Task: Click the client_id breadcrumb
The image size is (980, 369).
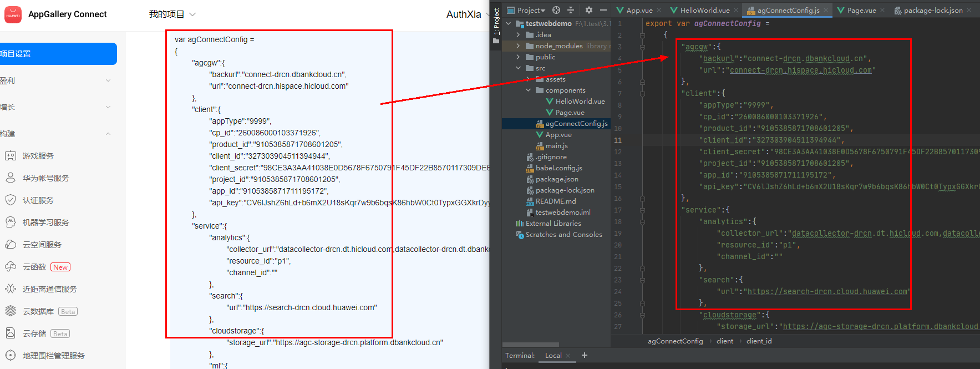Action: [759, 341]
